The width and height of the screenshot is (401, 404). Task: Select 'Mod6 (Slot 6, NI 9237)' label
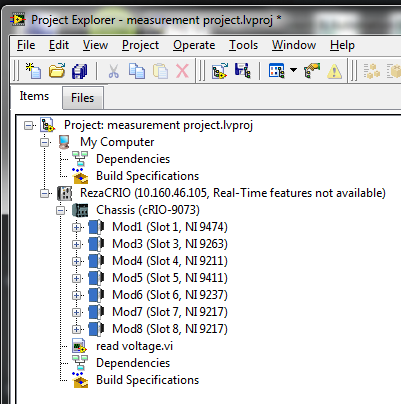pos(170,295)
